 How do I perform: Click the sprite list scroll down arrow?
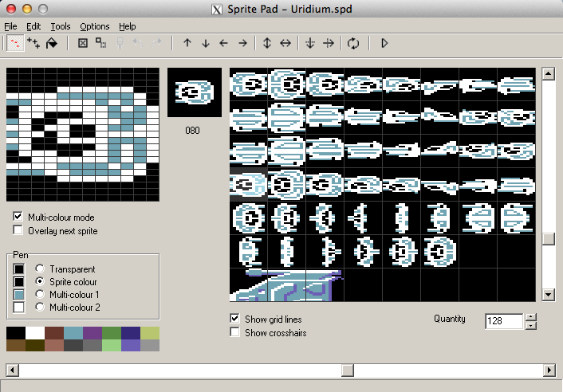tap(549, 295)
